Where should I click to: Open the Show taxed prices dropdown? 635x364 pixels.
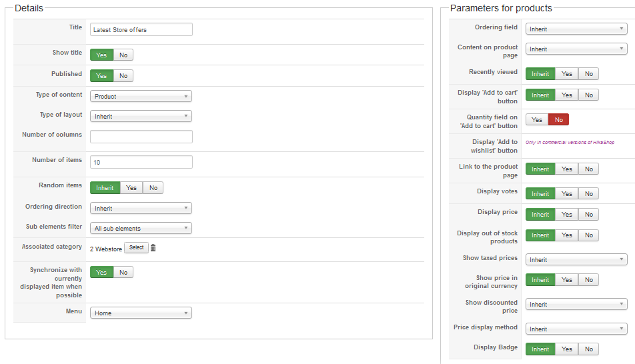576,260
